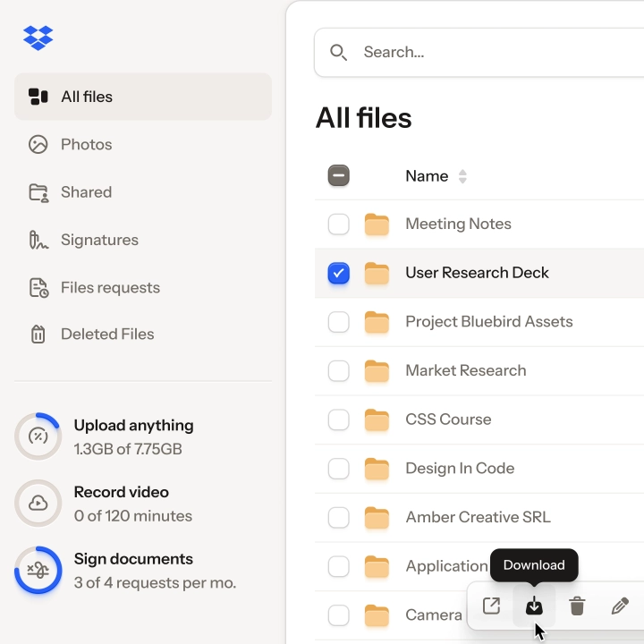Click the Amber Creative SRL folder icon
This screenshot has width=644, height=644.
point(377,518)
